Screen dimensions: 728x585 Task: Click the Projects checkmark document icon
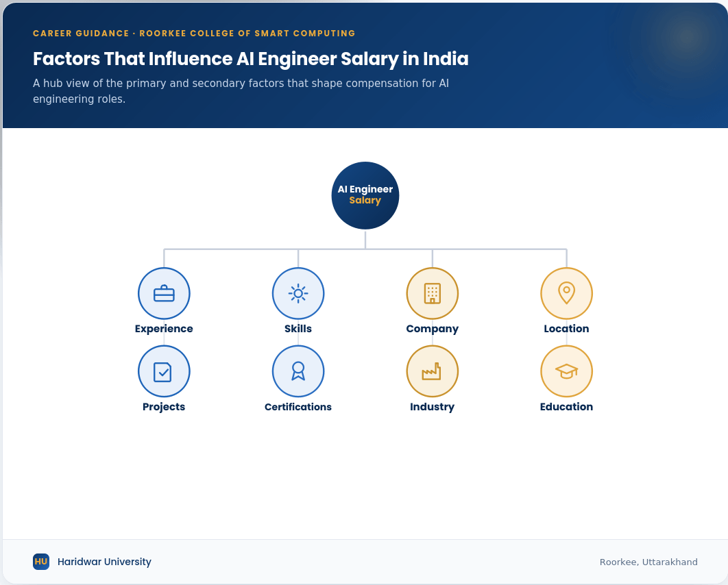(x=164, y=371)
